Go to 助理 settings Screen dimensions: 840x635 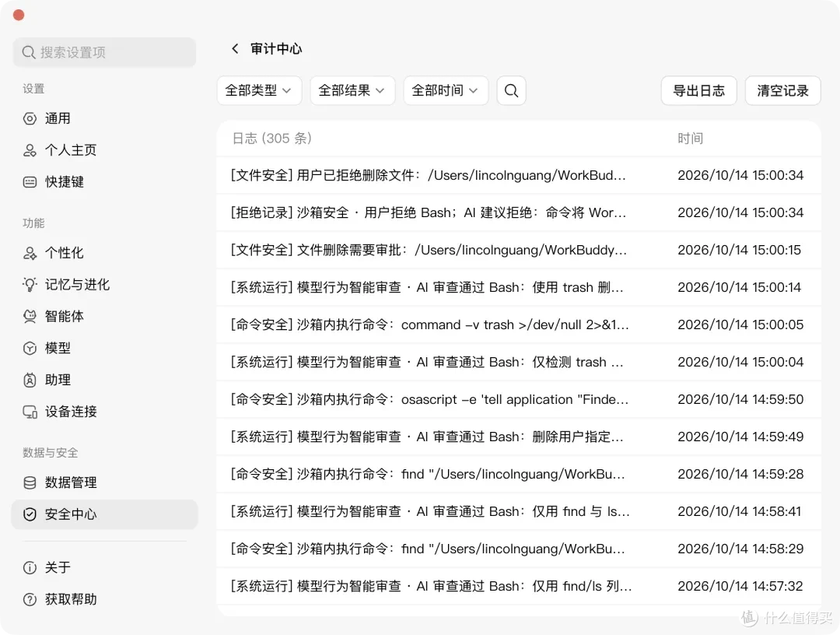click(104, 380)
